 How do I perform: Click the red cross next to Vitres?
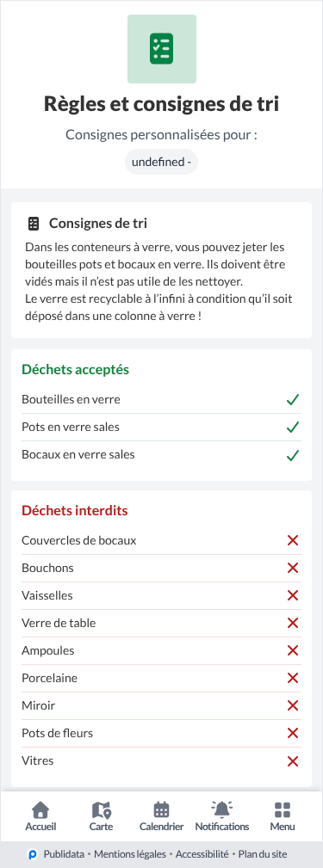[x=293, y=761]
